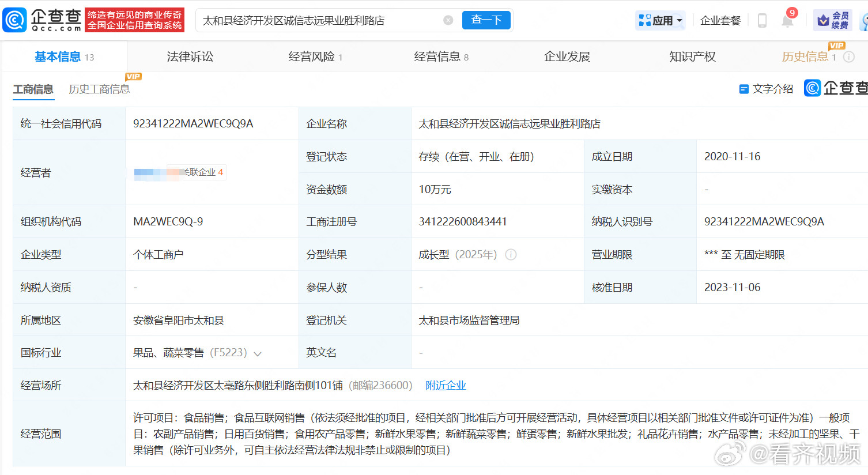The height and width of the screenshot is (475, 868).
Task: Click the 文字介绍 text introduction icon
Action: click(744, 89)
